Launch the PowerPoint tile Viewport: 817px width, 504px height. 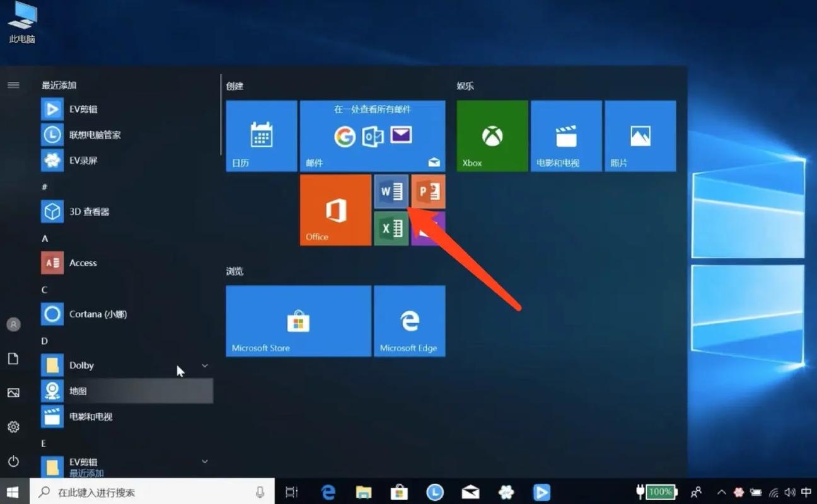tap(429, 192)
